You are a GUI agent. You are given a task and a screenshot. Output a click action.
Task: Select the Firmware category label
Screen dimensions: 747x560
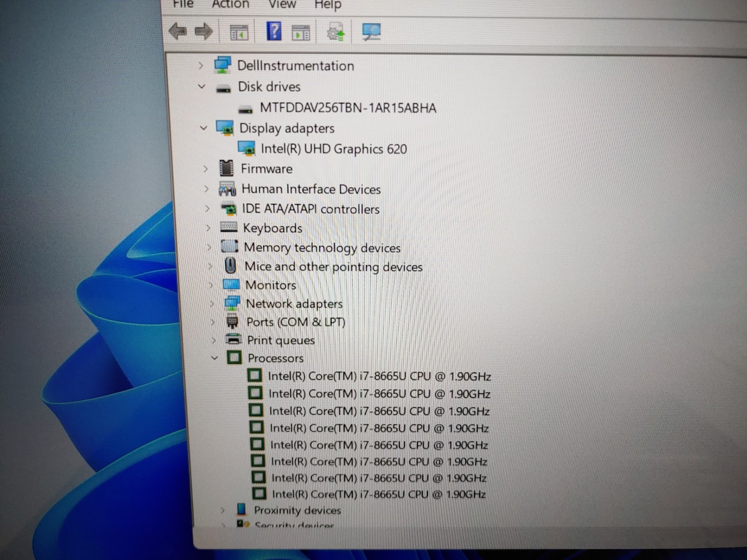coord(267,169)
